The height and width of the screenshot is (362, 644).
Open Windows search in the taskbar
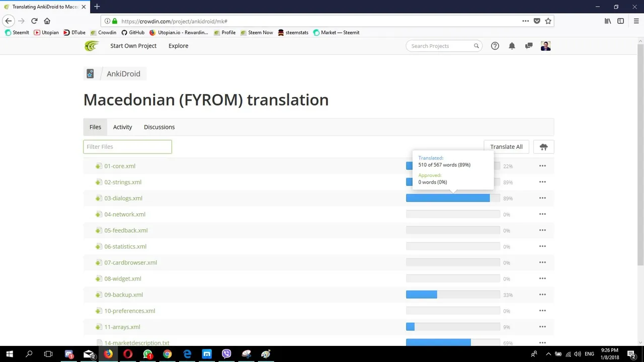(x=29, y=354)
